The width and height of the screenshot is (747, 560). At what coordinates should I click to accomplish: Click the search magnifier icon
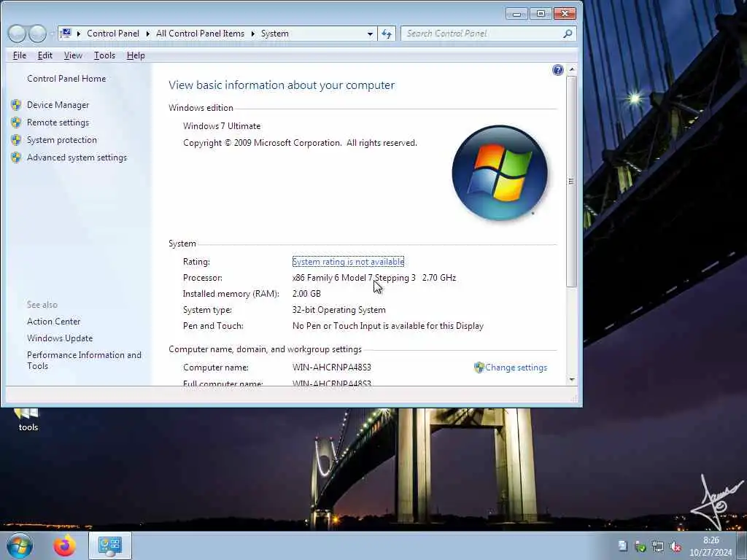click(568, 34)
